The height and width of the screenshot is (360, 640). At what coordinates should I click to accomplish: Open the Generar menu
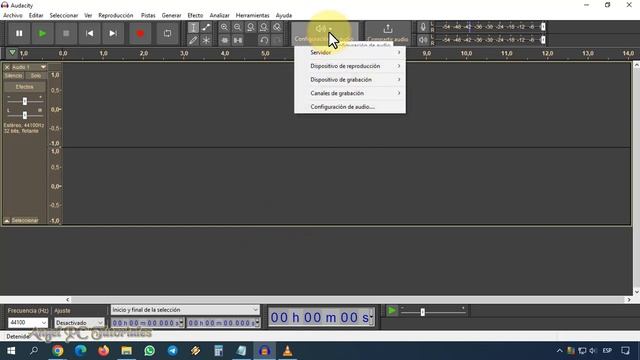(x=171, y=15)
